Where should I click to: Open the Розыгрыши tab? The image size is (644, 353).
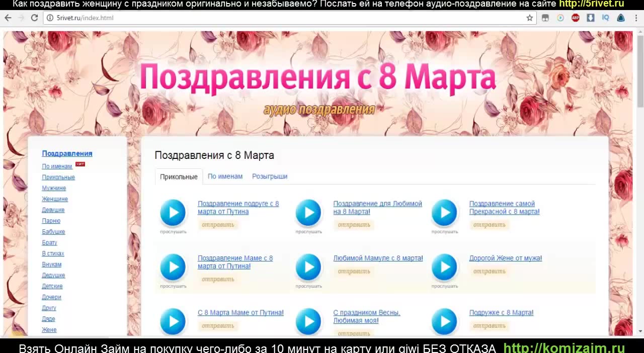click(x=270, y=176)
